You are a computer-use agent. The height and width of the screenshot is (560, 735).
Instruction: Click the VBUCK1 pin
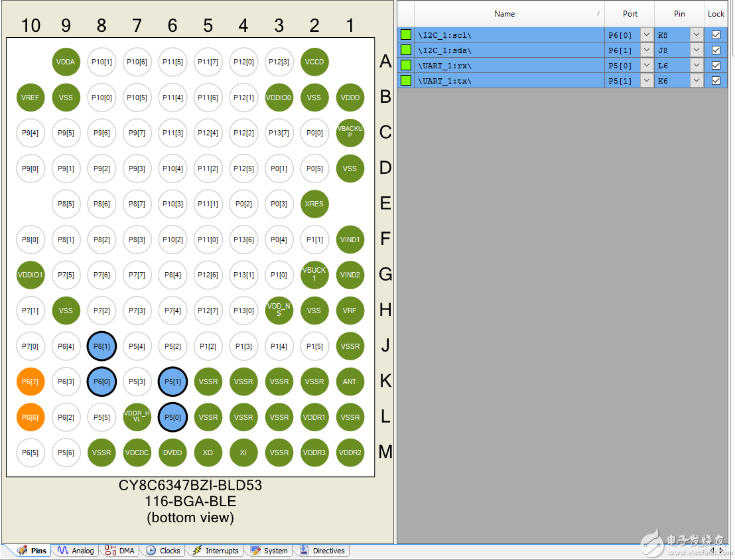(x=314, y=275)
